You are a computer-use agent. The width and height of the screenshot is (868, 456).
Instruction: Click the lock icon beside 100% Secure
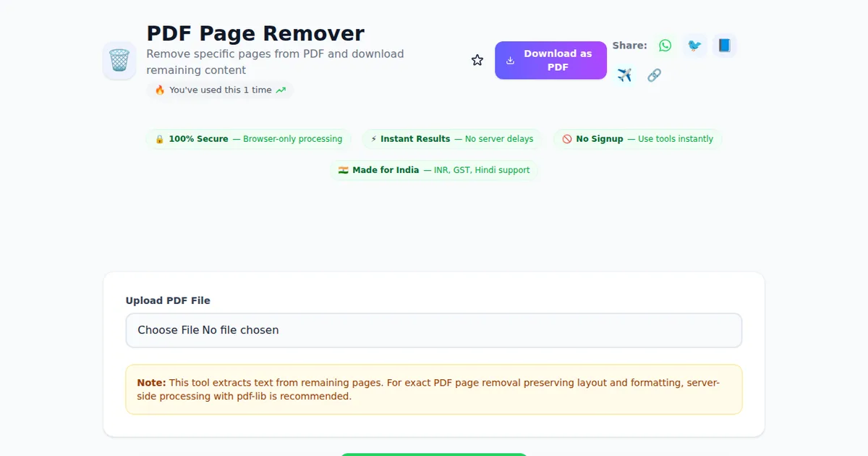pos(160,139)
